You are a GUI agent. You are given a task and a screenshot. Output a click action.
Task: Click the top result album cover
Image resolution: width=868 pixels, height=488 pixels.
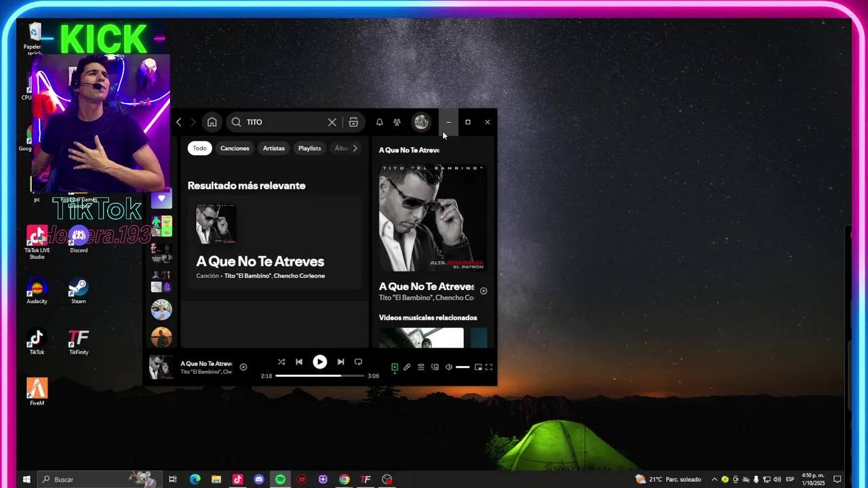click(216, 224)
